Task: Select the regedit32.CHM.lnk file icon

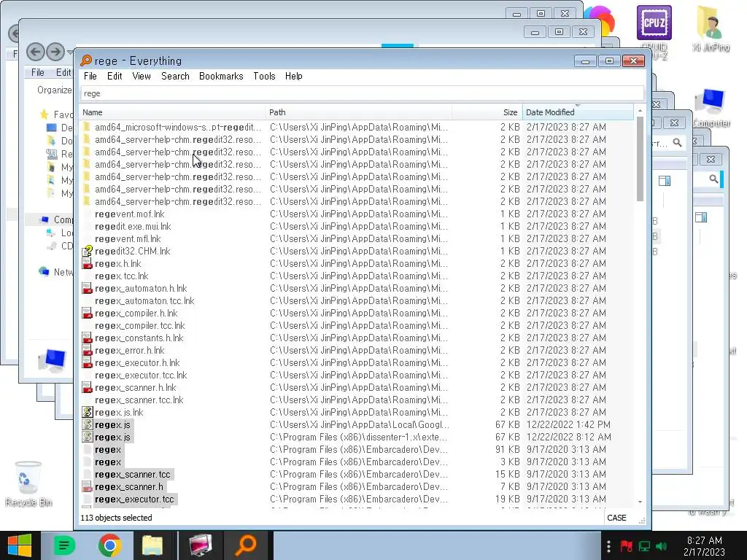Action: pyautogui.click(x=88, y=251)
